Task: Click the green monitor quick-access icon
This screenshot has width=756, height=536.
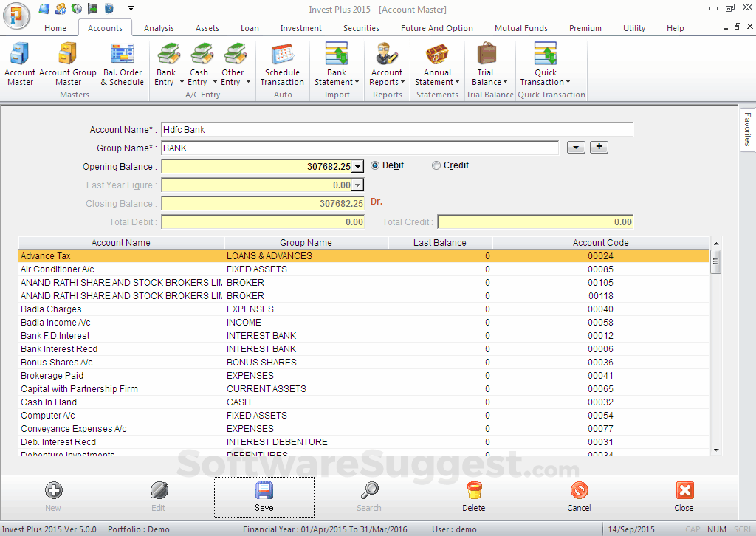Action: pos(92,8)
